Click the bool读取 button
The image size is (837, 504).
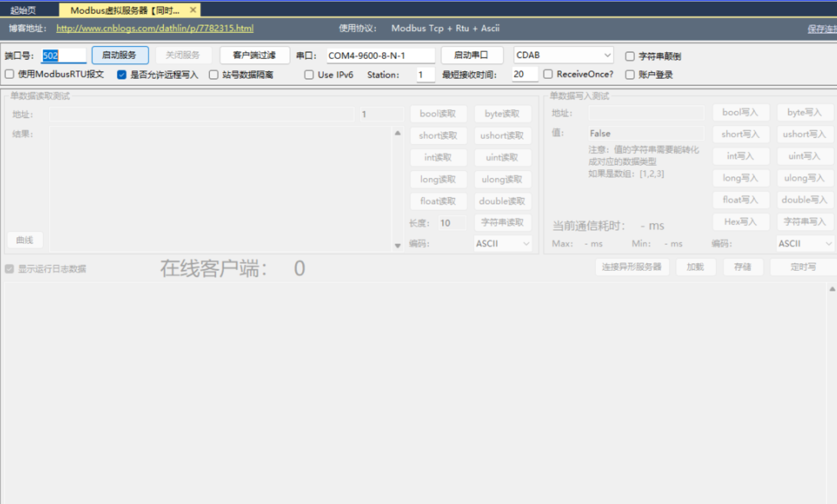[438, 114]
